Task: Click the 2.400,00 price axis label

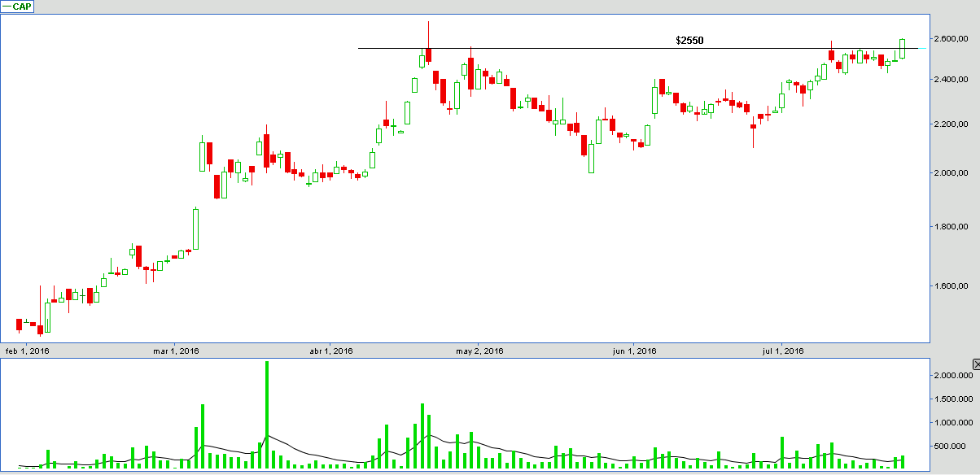Action: point(951,79)
